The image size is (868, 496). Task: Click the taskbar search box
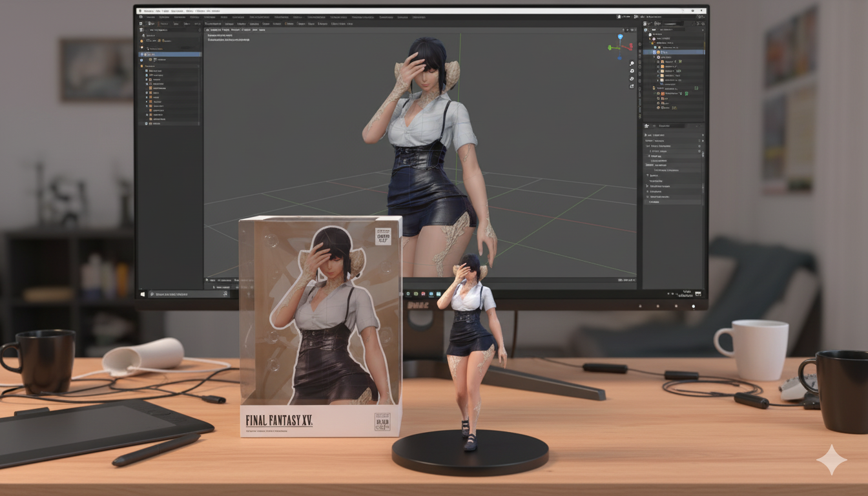pos(189,294)
